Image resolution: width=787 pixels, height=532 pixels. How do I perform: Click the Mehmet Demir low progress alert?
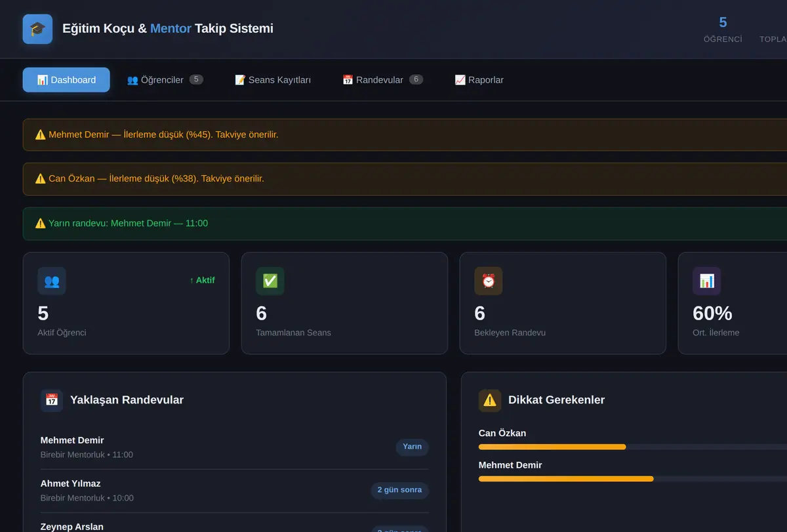point(405,135)
